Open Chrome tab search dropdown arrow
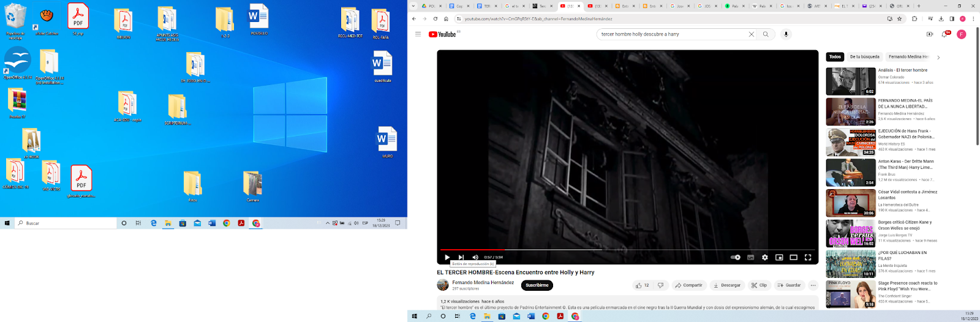This screenshot has width=980, height=322. coord(413,6)
